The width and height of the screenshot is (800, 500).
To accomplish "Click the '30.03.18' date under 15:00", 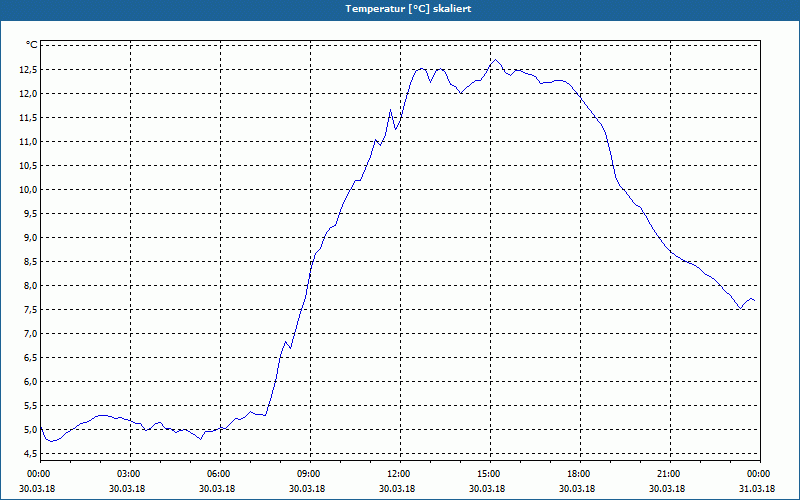I will (487, 488).
